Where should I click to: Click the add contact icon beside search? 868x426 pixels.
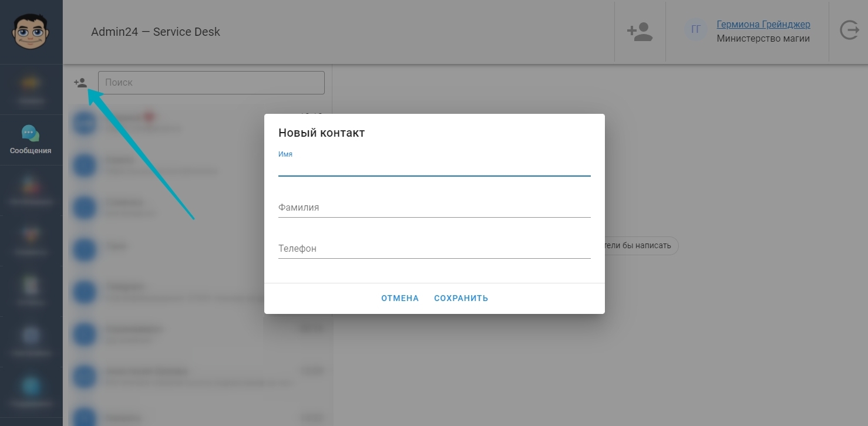click(80, 83)
